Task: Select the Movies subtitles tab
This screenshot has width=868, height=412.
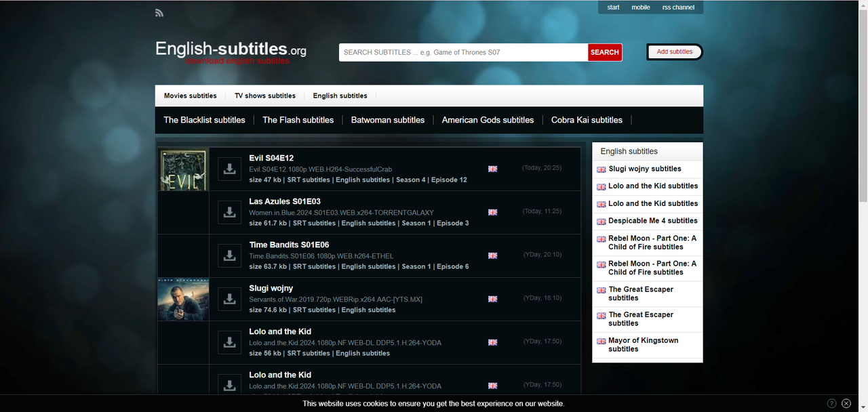Action: (191, 96)
